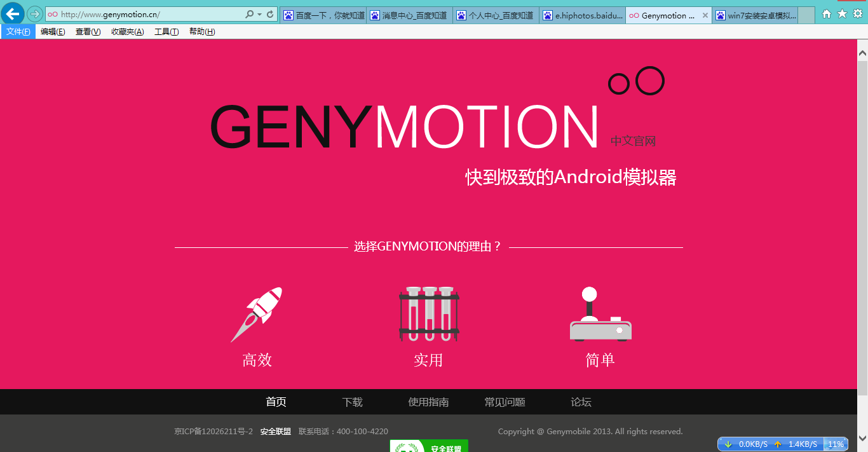
Task: Open a new blank tab
Action: click(806, 15)
